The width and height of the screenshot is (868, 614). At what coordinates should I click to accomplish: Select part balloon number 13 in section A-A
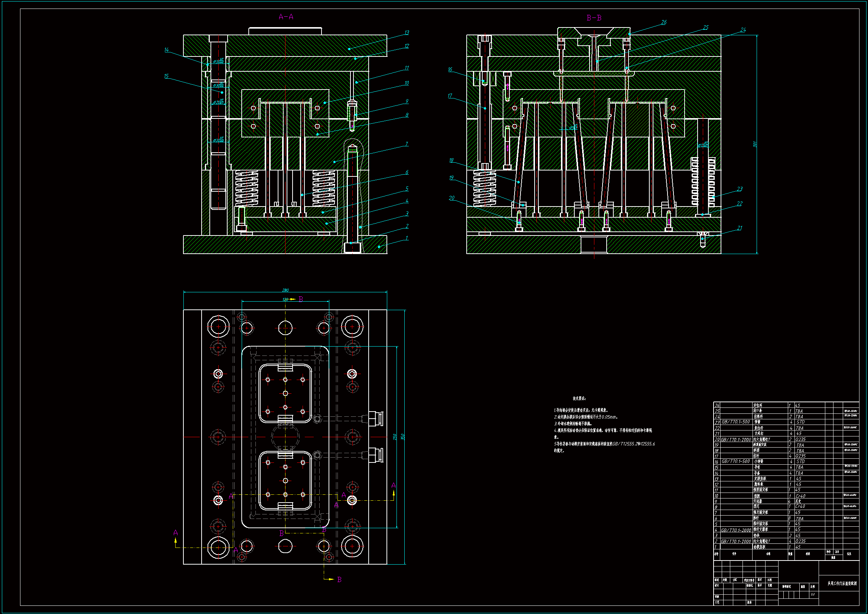pyautogui.click(x=407, y=33)
